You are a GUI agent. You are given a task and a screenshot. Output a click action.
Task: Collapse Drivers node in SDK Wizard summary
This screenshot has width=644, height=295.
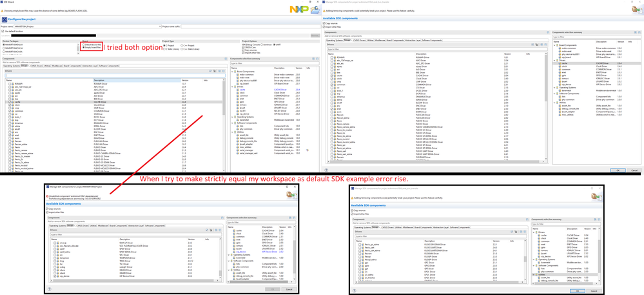pos(232,86)
